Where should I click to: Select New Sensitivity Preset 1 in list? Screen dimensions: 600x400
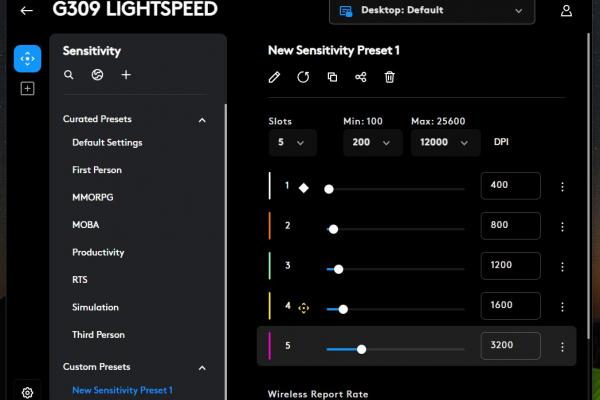(x=122, y=390)
